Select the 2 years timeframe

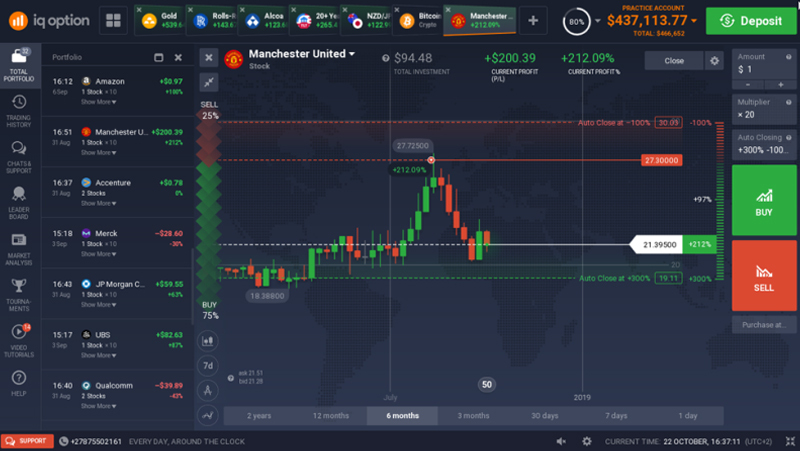(x=259, y=416)
